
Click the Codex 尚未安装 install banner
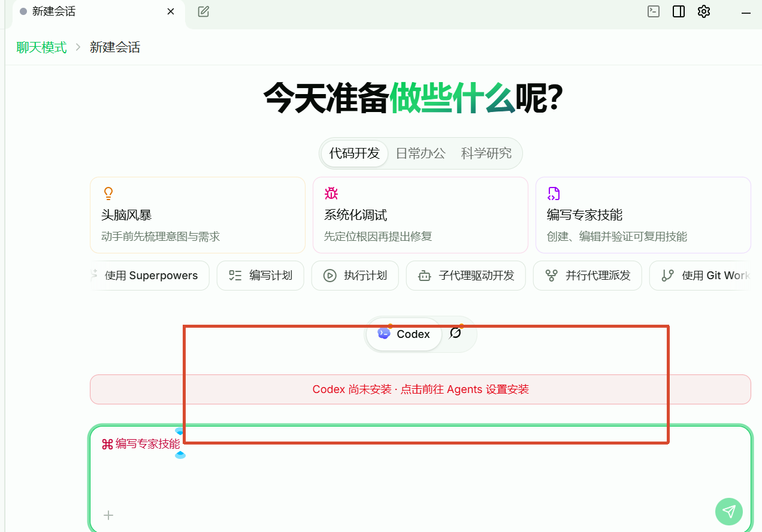pyautogui.click(x=421, y=389)
